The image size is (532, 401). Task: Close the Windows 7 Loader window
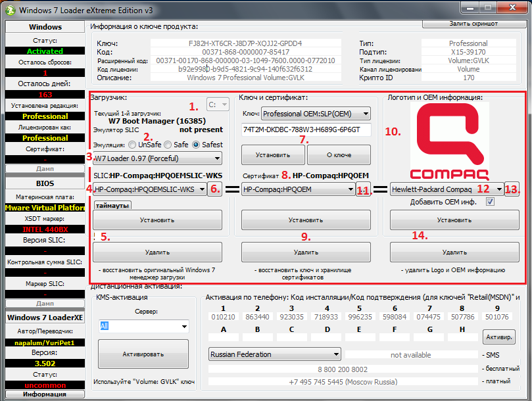coord(512,7)
